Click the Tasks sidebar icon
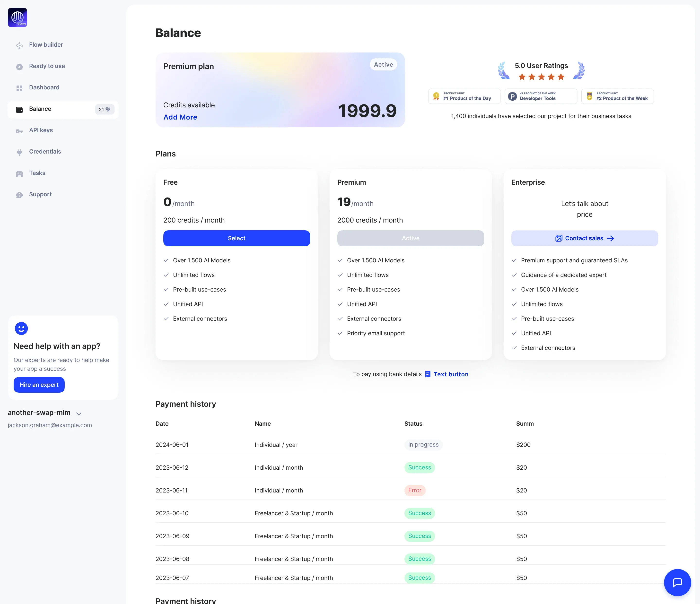The image size is (700, 604). pos(19,173)
